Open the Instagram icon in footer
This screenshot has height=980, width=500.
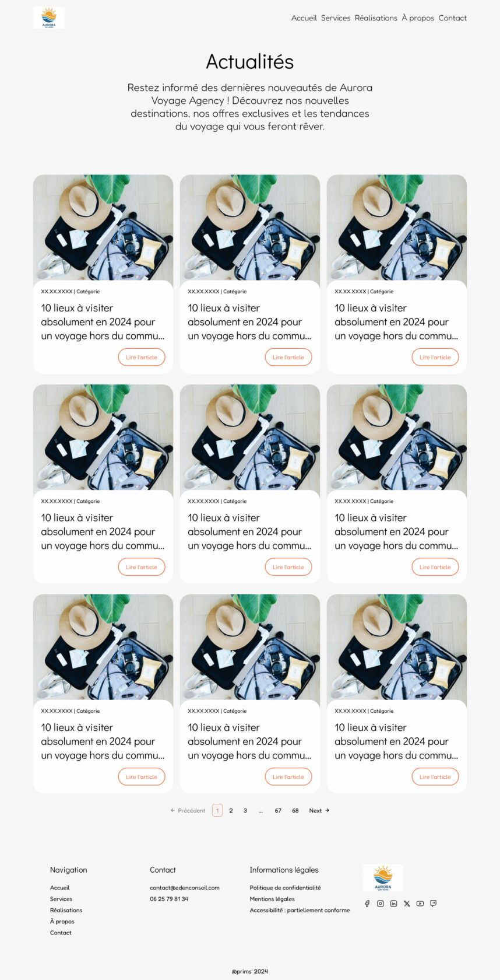click(x=381, y=904)
